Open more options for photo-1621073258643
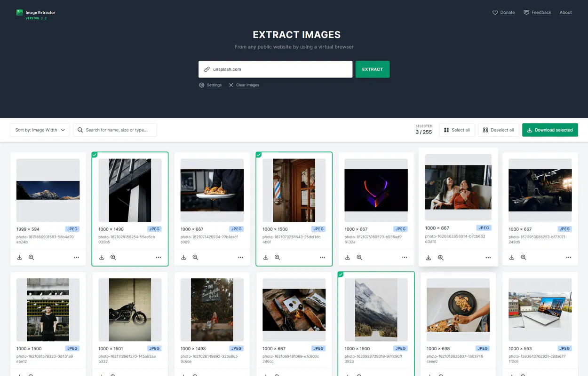Image resolution: width=588 pixels, height=376 pixels. [322, 258]
